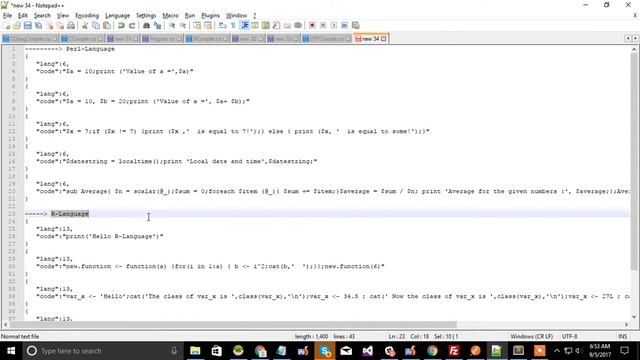Screen dimensions: 640x360
Task: Toggle file monitoring eye icon
Action: coord(298,26)
